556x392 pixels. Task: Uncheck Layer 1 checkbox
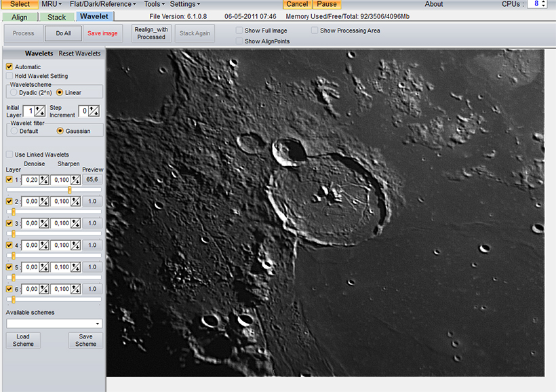tap(9, 180)
